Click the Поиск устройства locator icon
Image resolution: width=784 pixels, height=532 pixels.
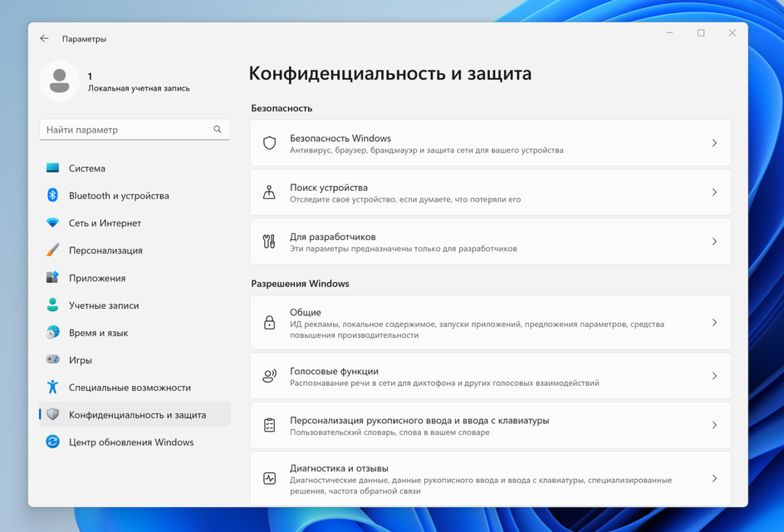coord(269,193)
